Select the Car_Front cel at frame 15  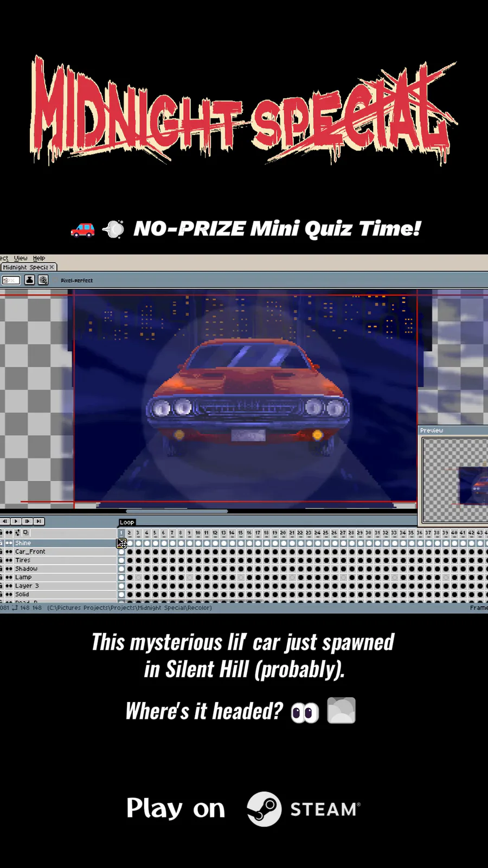click(241, 552)
